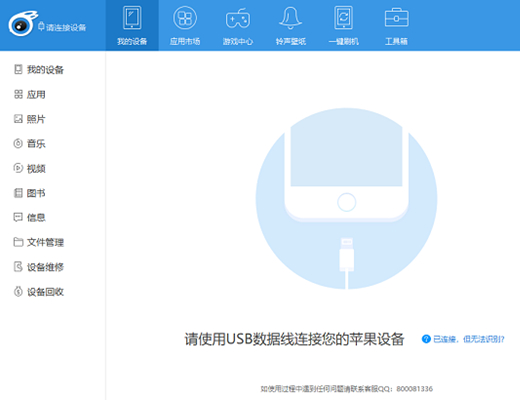Select the 我的设备 tablet icon in top bar
Screen dimensions: 520x400
132,18
